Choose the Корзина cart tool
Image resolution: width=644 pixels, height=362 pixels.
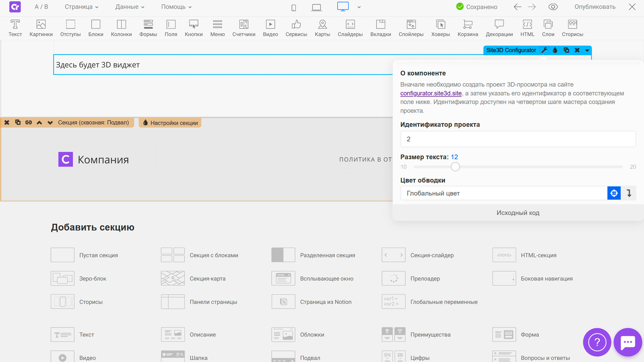click(468, 28)
